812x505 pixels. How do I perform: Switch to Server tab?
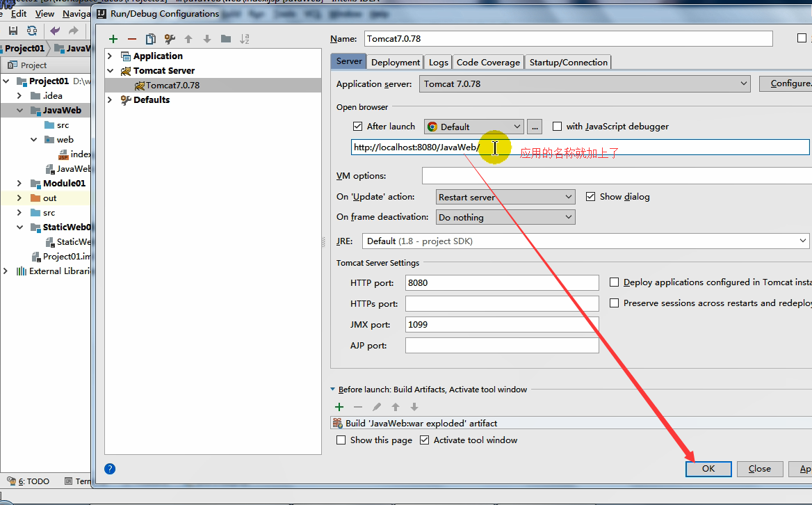[349, 62]
